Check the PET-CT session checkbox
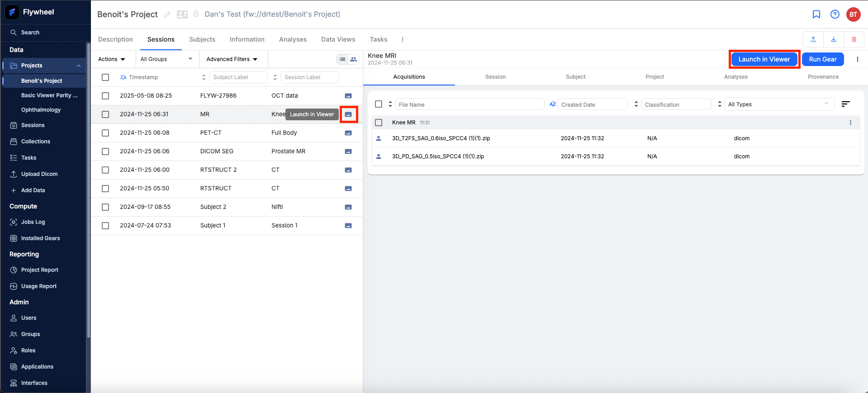Image resolution: width=868 pixels, height=393 pixels. 105,133
